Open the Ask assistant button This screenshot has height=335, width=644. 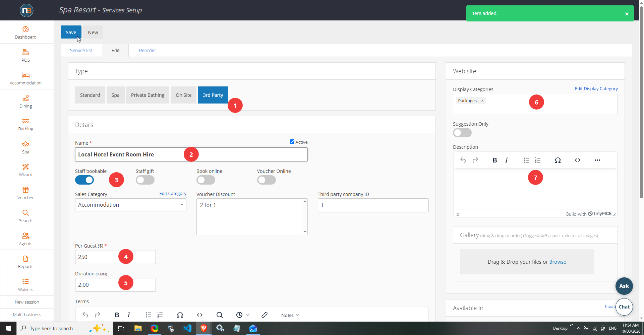[624, 286]
